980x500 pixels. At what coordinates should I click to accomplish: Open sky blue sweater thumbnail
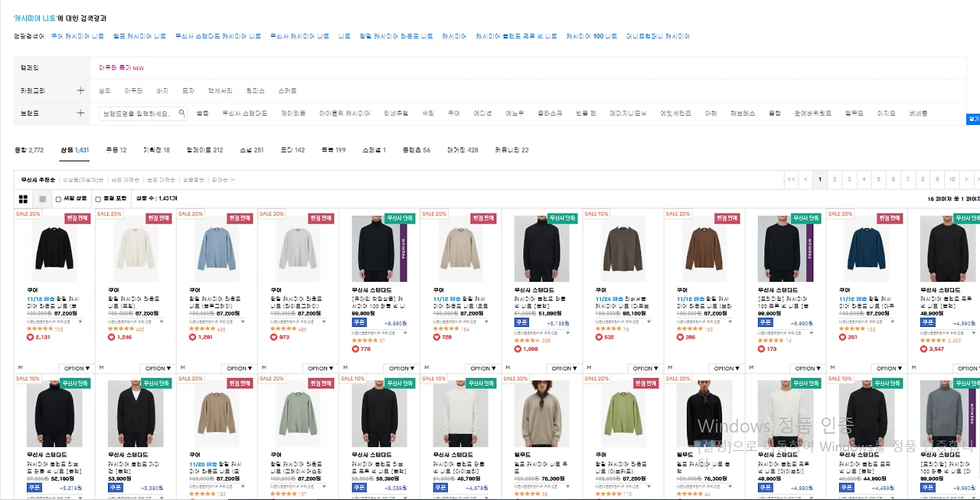[x=217, y=249]
